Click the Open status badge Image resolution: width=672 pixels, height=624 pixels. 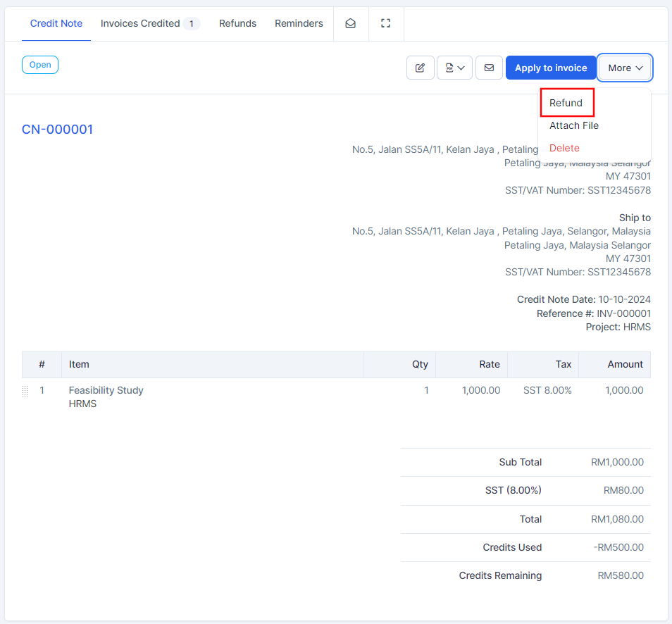[x=40, y=65]
